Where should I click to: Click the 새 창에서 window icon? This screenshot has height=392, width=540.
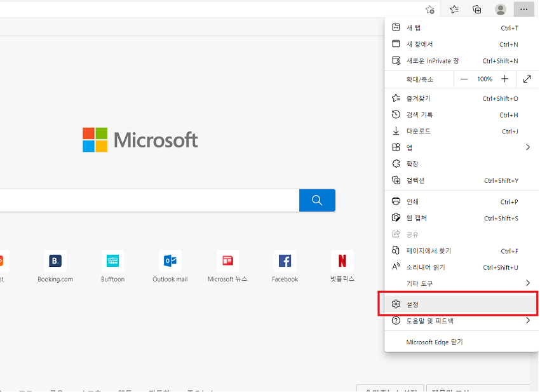point(396,43)
